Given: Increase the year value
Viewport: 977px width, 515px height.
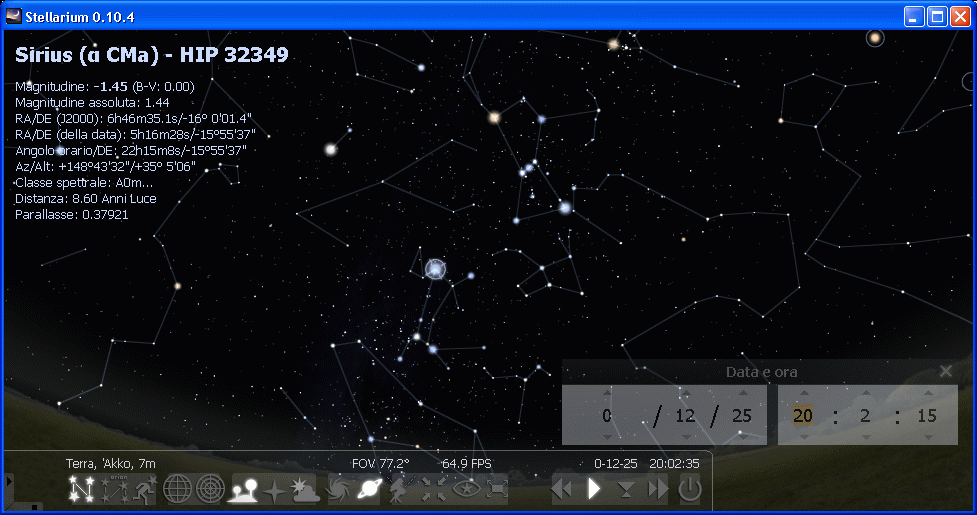Looking at the screenshot, I should pyautogui.click(x=607, y=394).
